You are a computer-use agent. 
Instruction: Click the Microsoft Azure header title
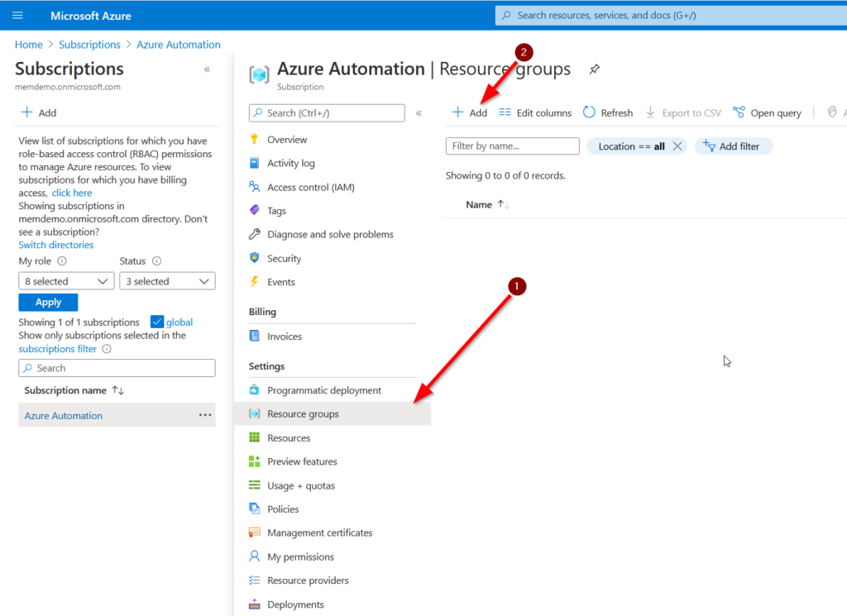(x=91, y=16)
